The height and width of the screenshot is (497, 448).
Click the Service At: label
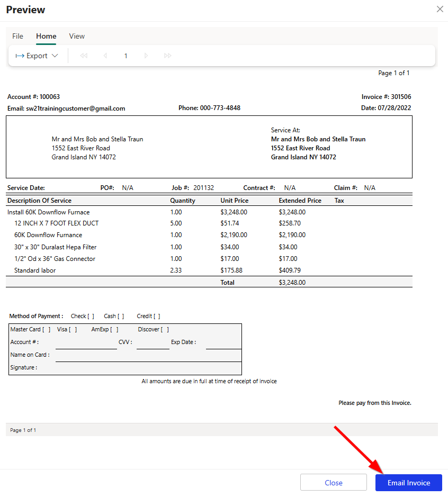click(x=285, y=130)
